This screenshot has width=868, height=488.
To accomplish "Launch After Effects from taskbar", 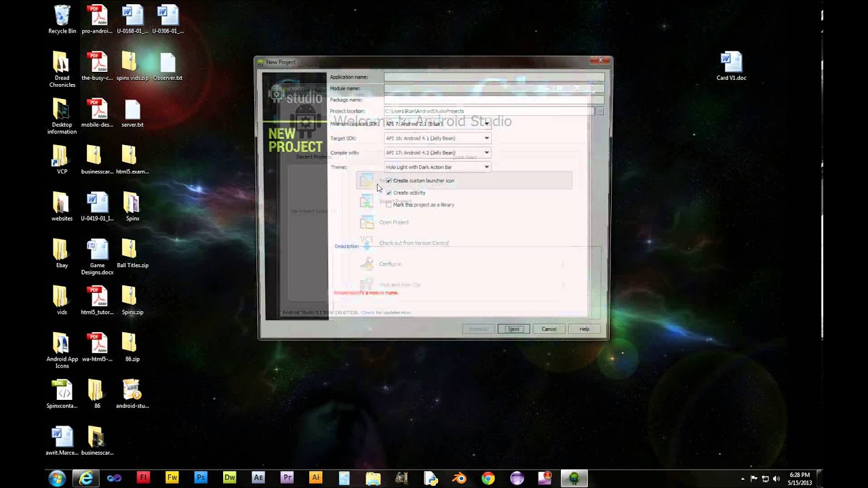I will pos(258,478).
